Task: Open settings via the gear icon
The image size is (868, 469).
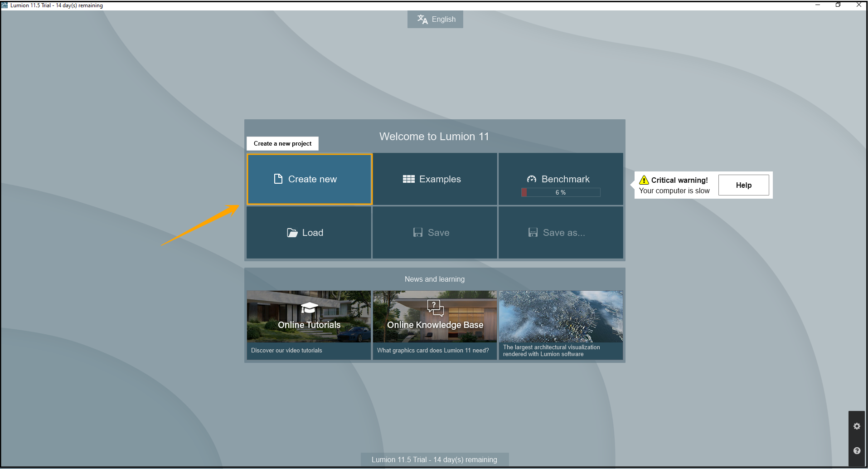Action: [857, 426]
